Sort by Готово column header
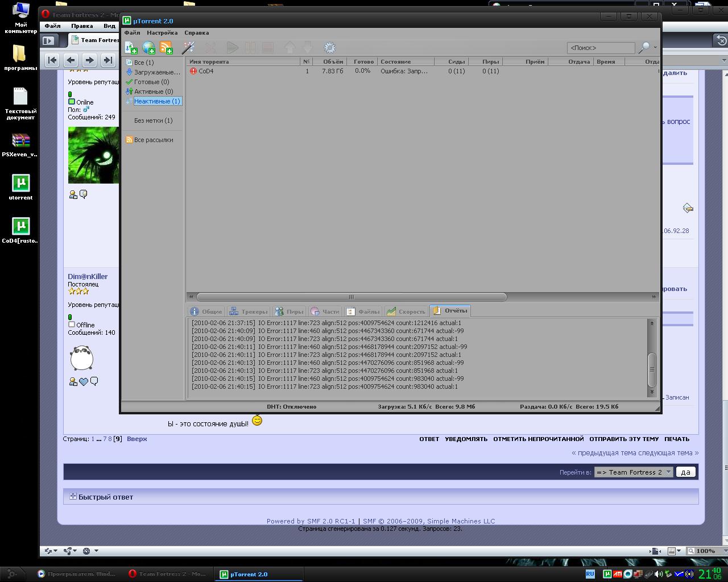 pyautogui.click(x=361, y=61)
